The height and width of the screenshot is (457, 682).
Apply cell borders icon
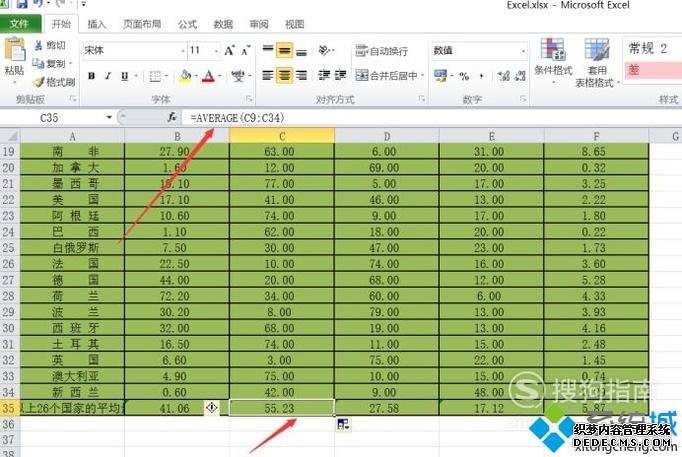coord(155,77)
